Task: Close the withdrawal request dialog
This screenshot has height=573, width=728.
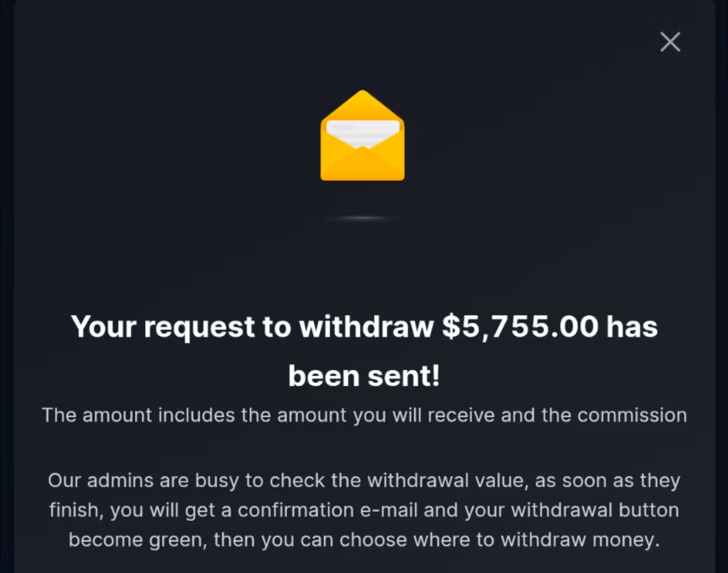Action: [670, 42]
